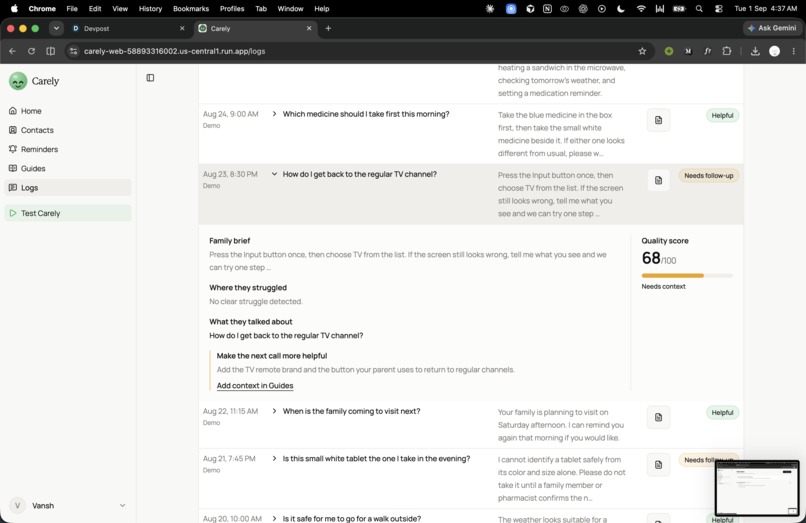Switch to the Devpost tab
Viewport: 806px width, 523px height.
pyautogui.click(x=129, y=28)
